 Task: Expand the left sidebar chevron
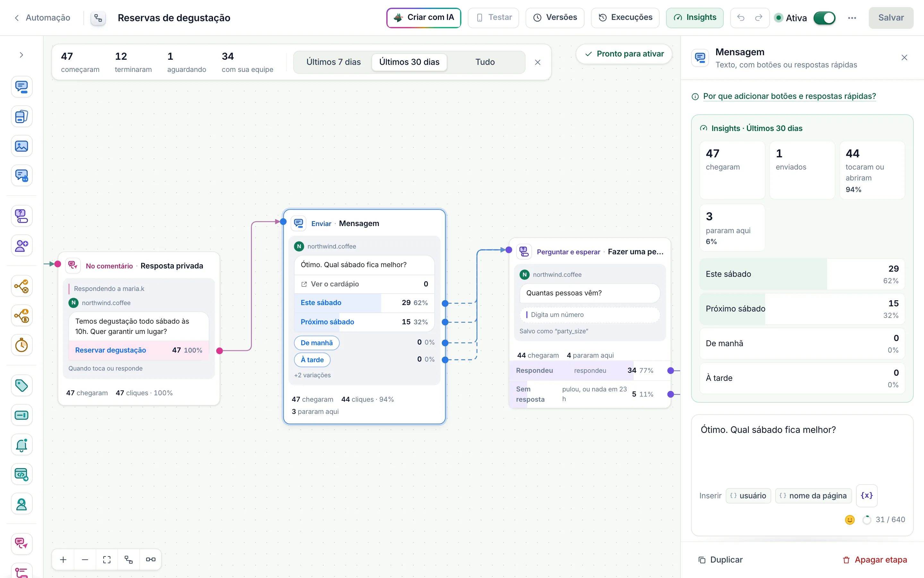(x=21, y=55)
